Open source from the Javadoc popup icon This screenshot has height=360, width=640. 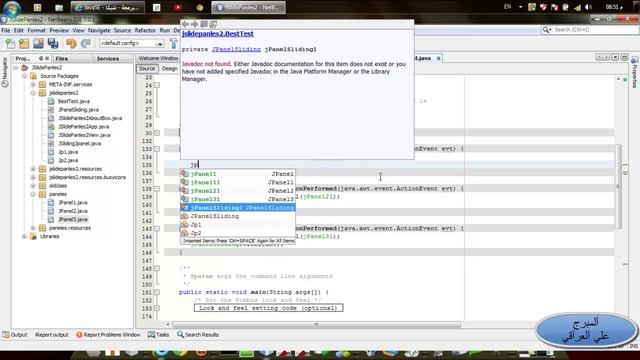tap(213, 24)
